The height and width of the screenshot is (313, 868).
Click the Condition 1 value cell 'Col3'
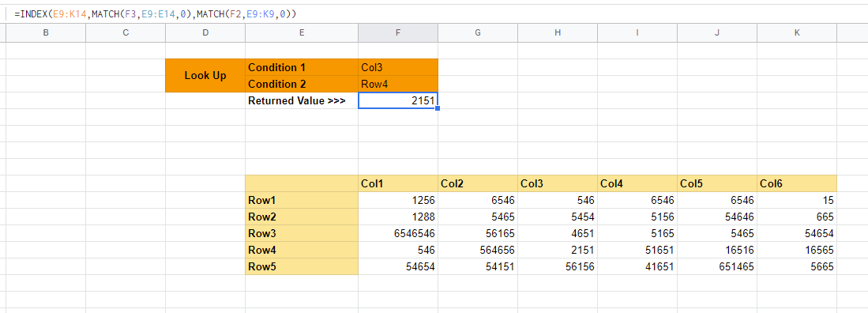[398, 67]
